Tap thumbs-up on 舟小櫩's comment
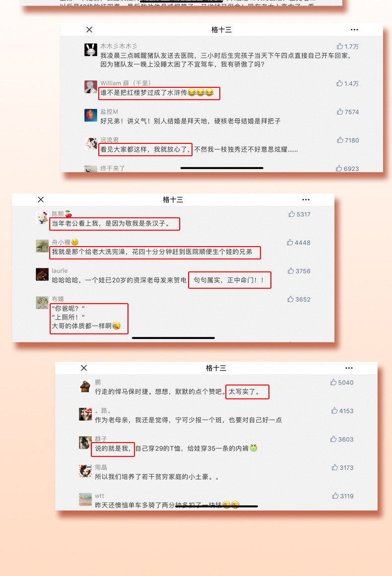Image resolution: width=392 pixels, height=576 pixels. tap(290, 243)
